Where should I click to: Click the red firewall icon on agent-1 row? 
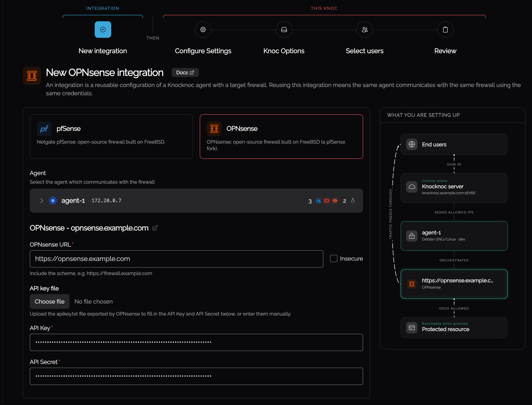326,201
